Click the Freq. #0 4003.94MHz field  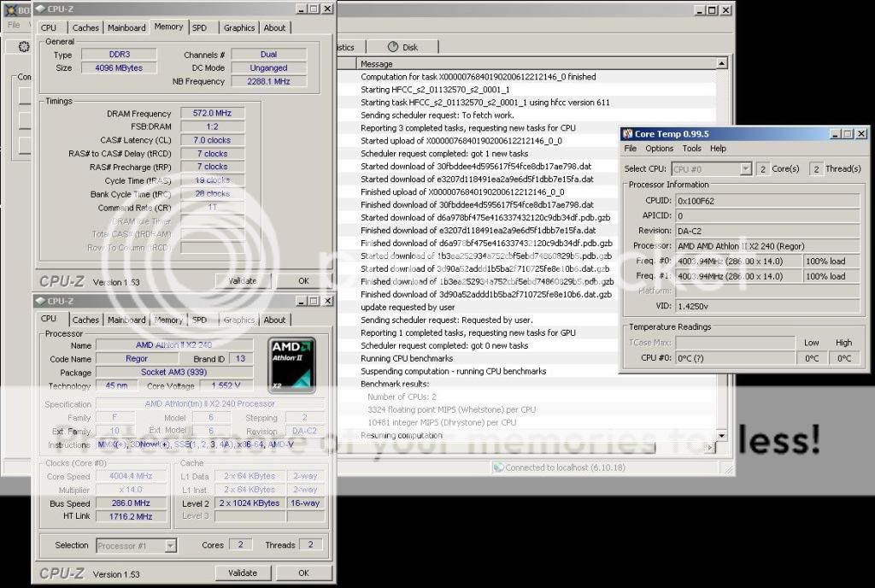click(738, 261)
